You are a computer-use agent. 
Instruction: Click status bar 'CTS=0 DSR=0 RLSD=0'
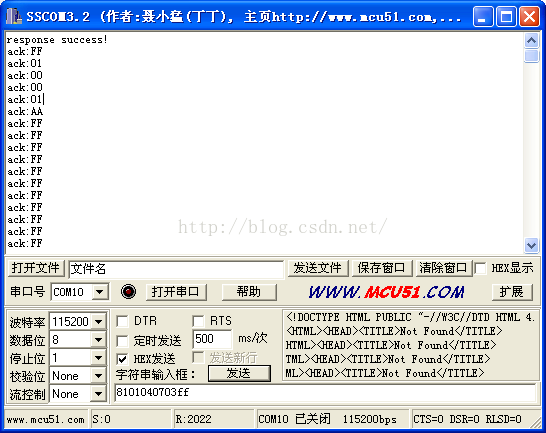pyautogui.click(x=467, y=419)
